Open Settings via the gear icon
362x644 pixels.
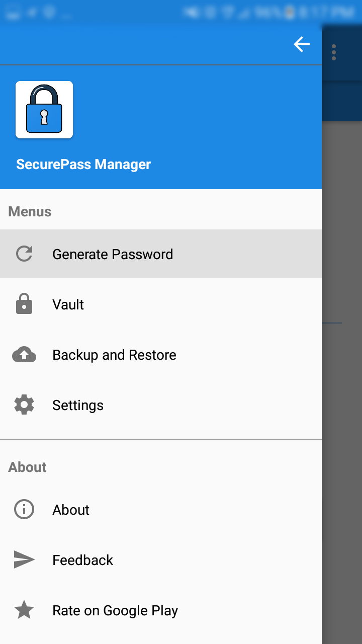pos(24,405)
